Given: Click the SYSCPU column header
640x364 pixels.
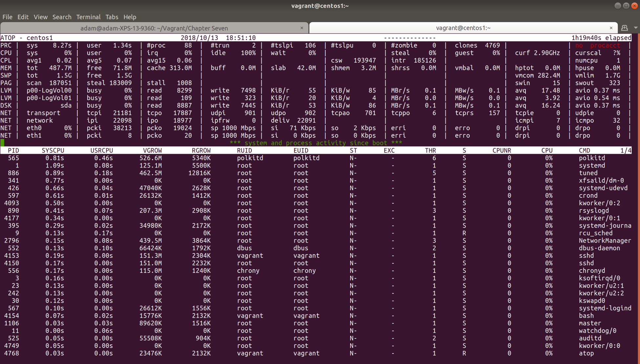Looking at the screenshot, I should (53, 151).
